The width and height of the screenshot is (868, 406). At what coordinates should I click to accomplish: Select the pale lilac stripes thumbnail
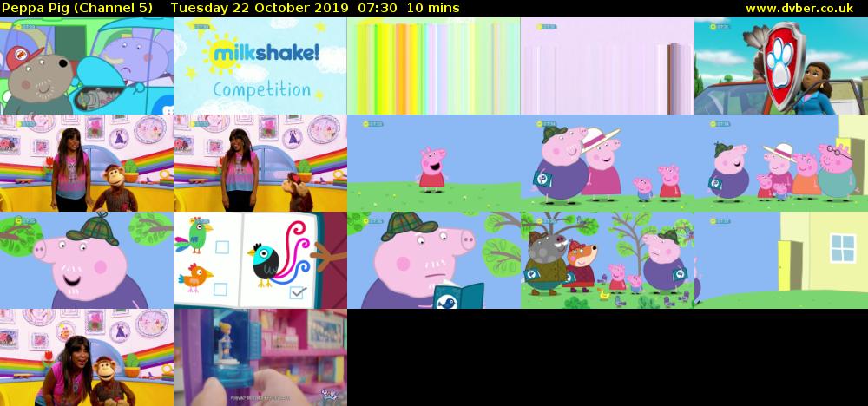[x=608, y=66]
